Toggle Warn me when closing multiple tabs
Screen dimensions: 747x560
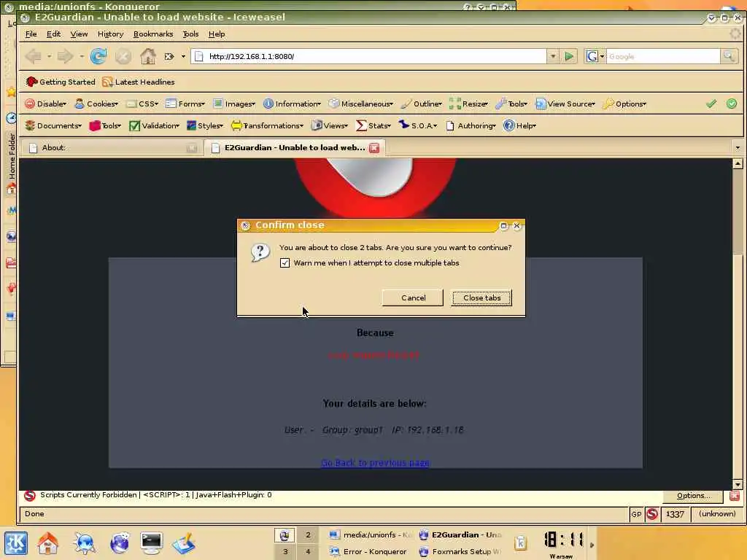[285, 262]
